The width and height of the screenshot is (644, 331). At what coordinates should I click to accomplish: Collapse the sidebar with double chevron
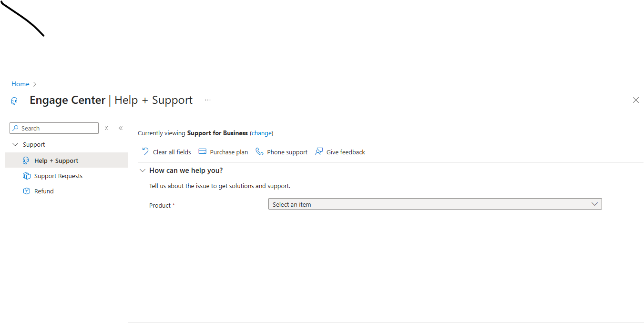(121, 128)
